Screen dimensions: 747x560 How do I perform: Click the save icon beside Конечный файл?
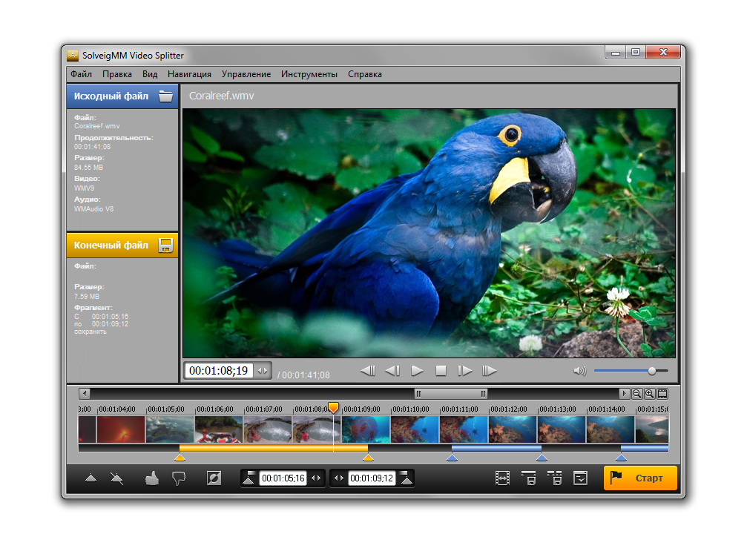[x=166, y=246]
